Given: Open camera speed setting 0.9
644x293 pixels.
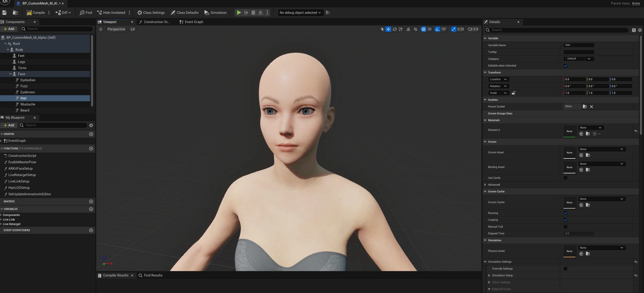Looking at the screenshot, I should [473, 29].
